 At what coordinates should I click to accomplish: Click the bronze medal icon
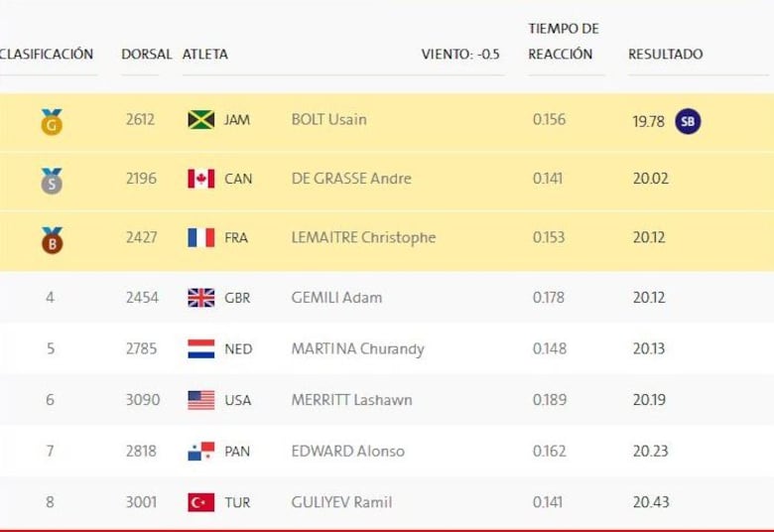[x=52, y=239]
